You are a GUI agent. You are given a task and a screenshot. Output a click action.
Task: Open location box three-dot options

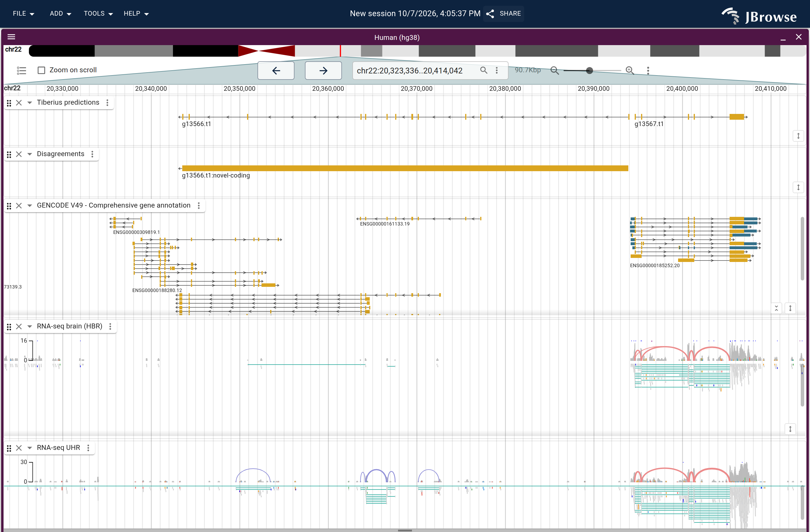(x=496, y=71)
